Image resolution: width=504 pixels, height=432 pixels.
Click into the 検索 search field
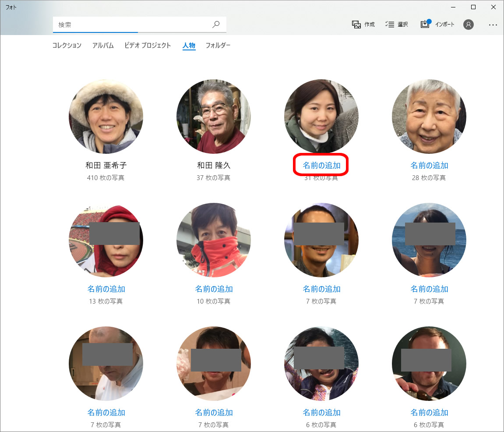[131, 25]
